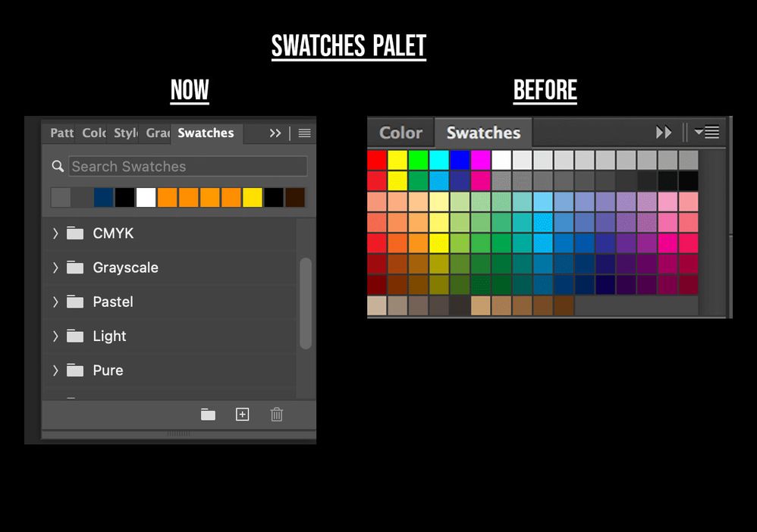Expand the Light swatch group
This screenshot has width=757, height=532.
(x=55, y=336)
